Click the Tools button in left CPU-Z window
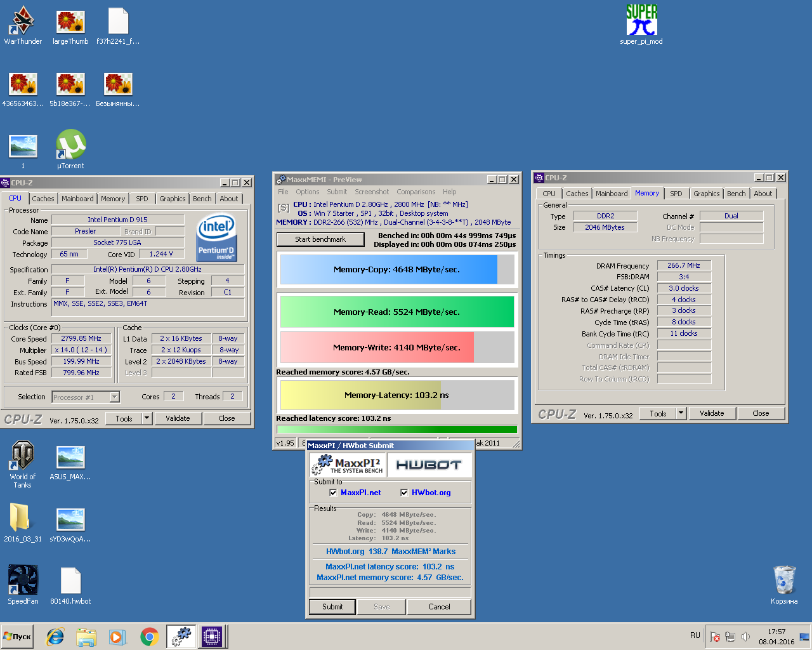 [124, 418]
